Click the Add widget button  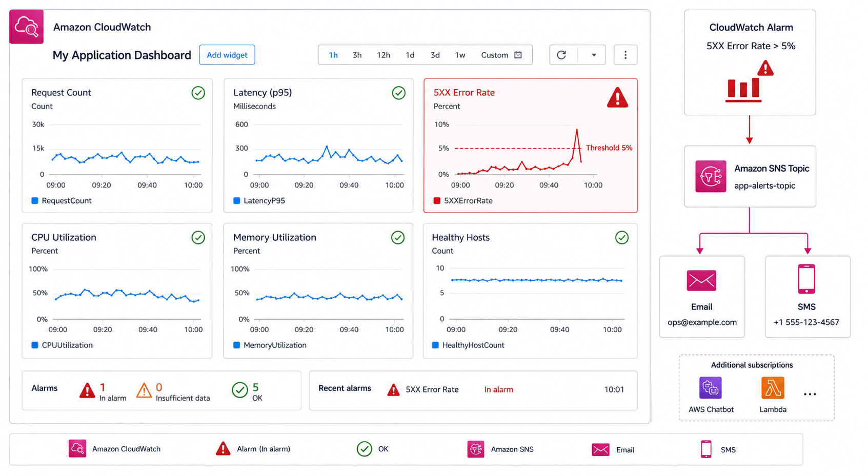tap(227, 55)
